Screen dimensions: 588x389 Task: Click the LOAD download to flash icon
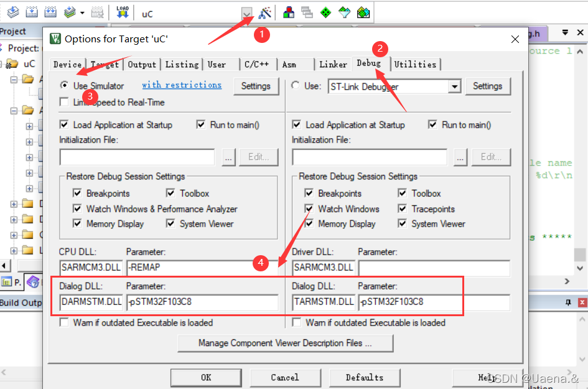click(122, 12)
